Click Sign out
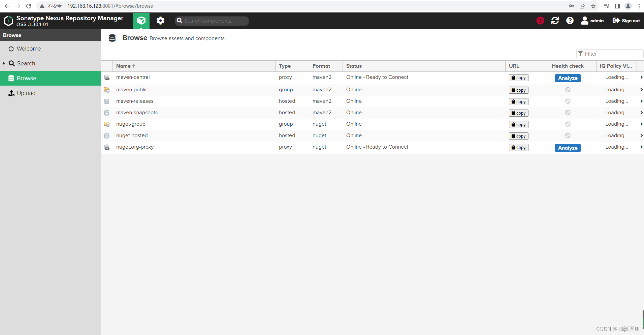 (626, 21)
